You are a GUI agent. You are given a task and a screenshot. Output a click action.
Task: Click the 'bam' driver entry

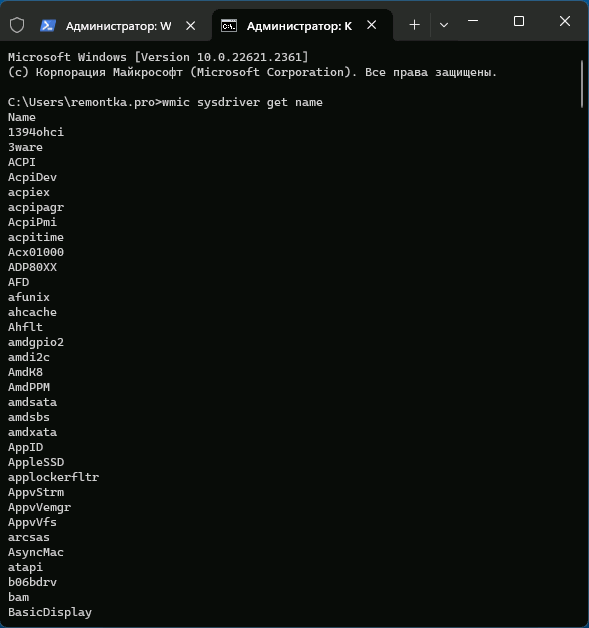pyautogui.click(x=18, y=597)
